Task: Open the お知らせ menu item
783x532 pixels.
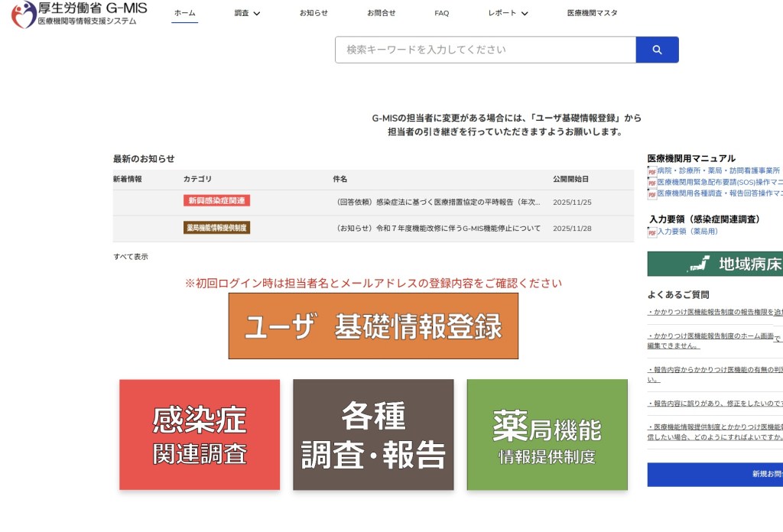Action: tap(314, 13)
